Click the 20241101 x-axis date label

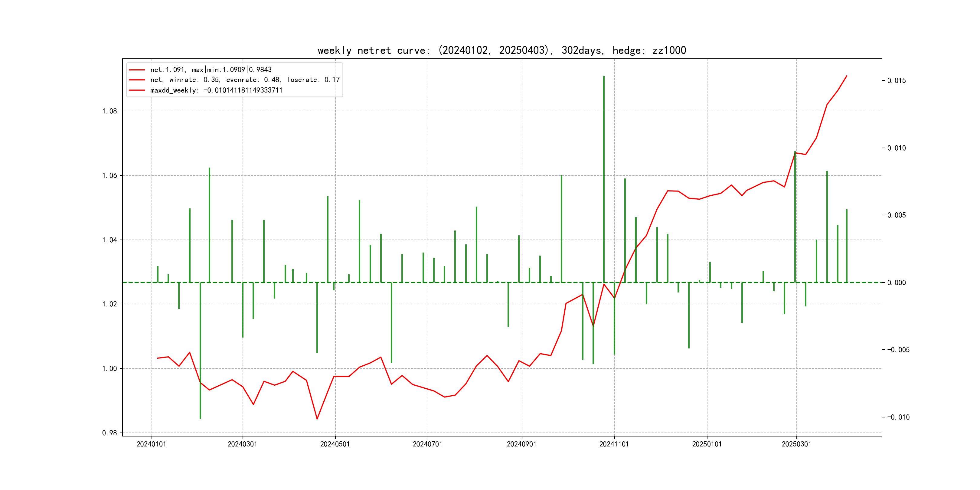coord(614,444)
